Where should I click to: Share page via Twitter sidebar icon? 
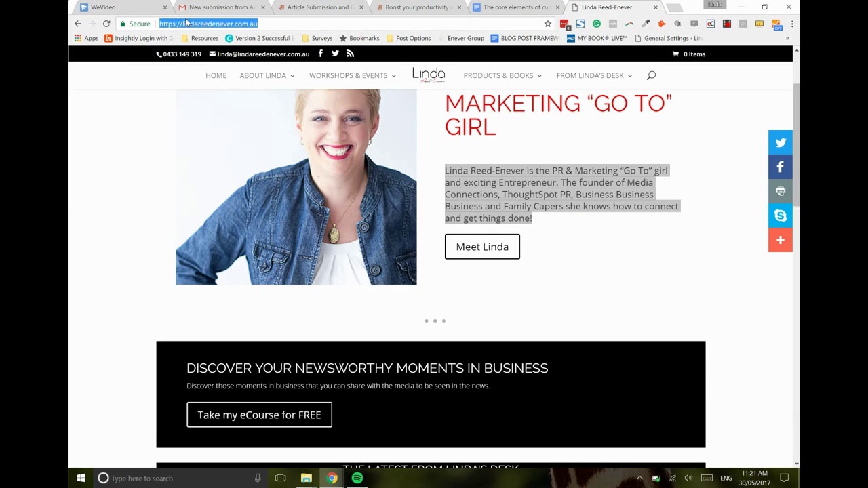[781, 142]
